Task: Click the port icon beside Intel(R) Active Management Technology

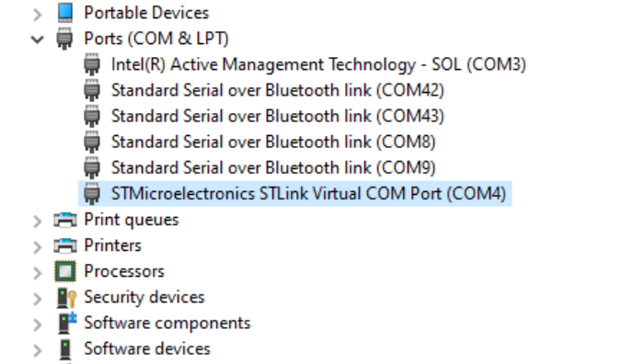Action: point(92,64)
